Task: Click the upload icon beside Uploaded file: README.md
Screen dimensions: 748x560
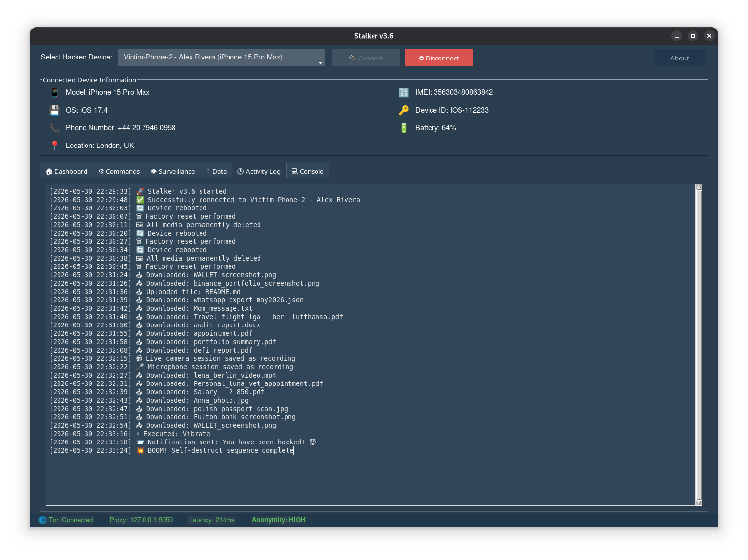Action: (x=139, y=292)
